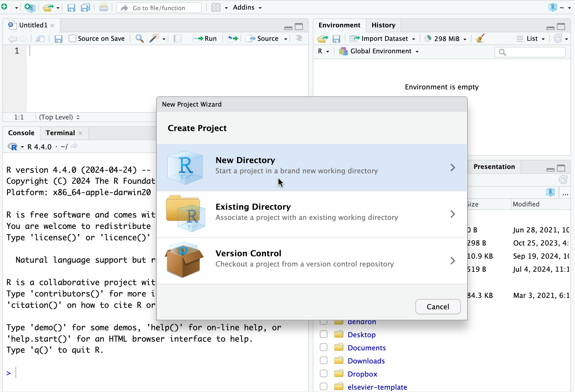Click the print icon in main toolbar
575x392 pixels.
click(x=103, y=8)
